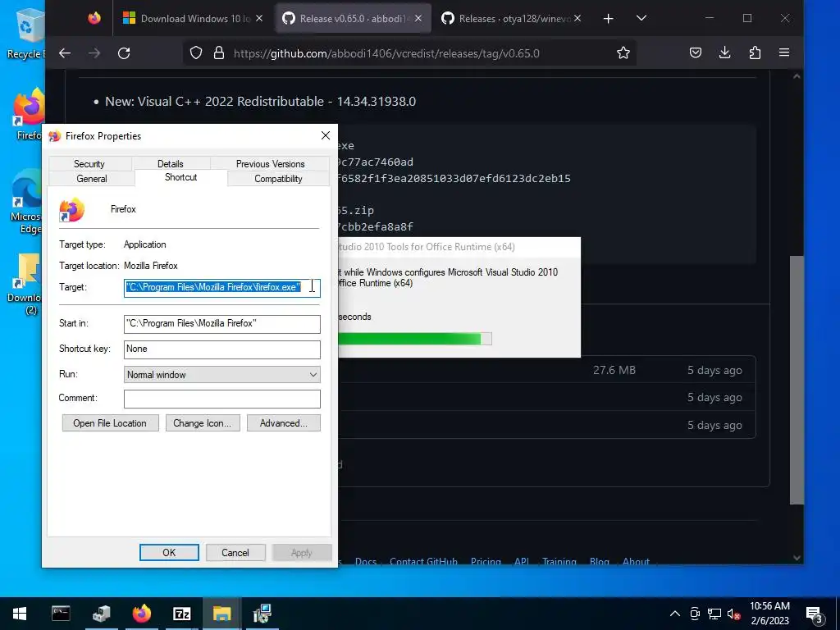Confirm Properties dialog with OK

(169, 553)
